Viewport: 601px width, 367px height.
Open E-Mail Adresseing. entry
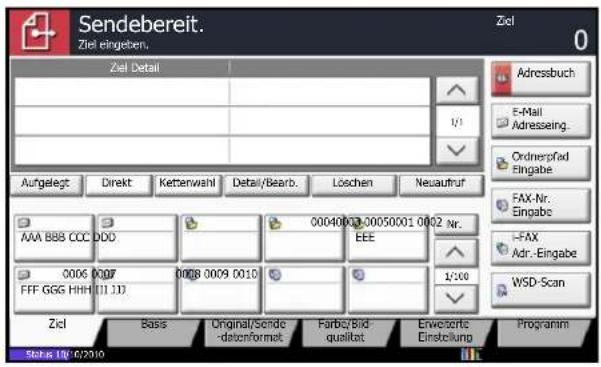coord(541,121)
